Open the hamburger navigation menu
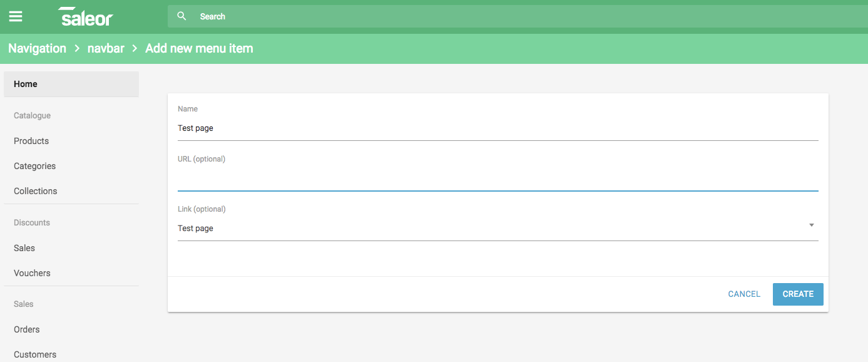 click(16, 16)
